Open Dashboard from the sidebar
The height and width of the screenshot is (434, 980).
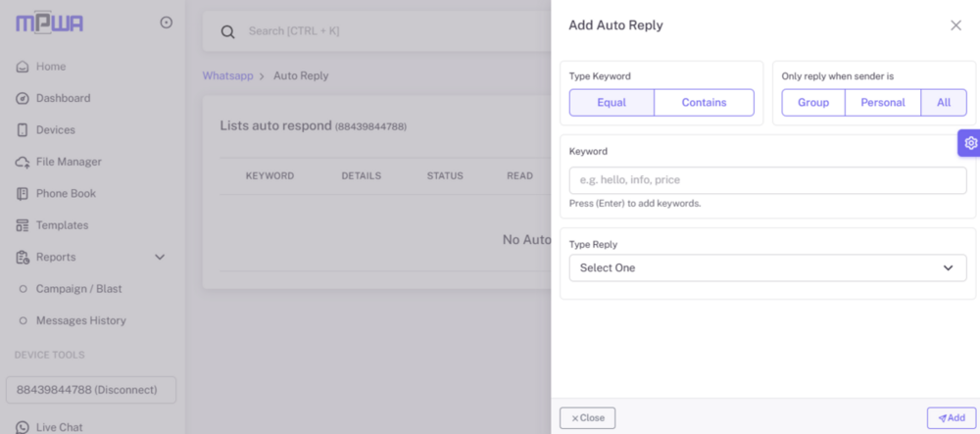click(x=63, y=98)
